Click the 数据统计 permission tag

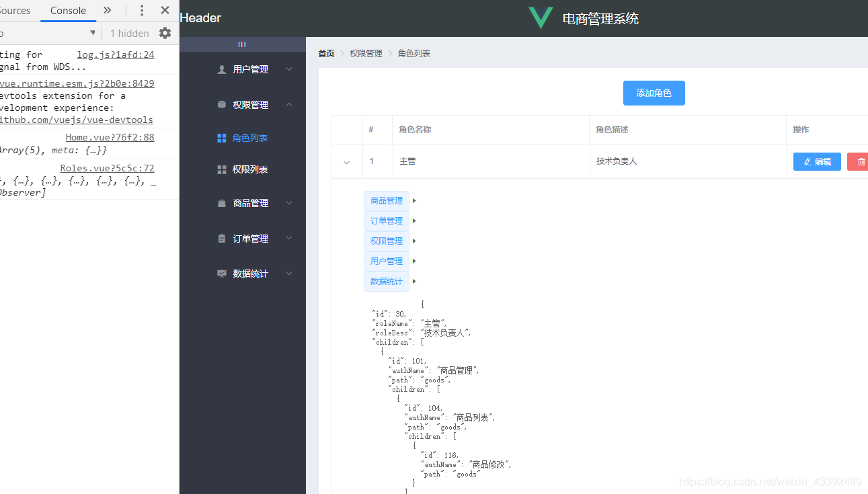(x=387, y=281)
